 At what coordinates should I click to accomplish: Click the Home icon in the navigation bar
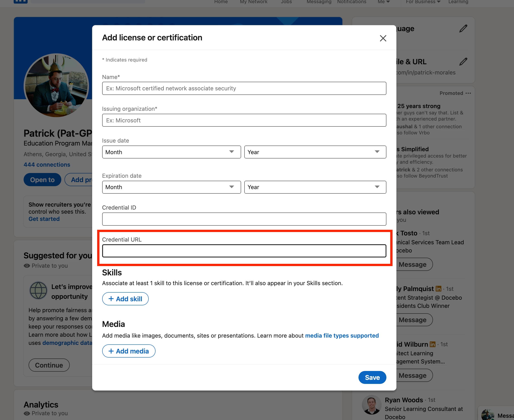[221, 2]
